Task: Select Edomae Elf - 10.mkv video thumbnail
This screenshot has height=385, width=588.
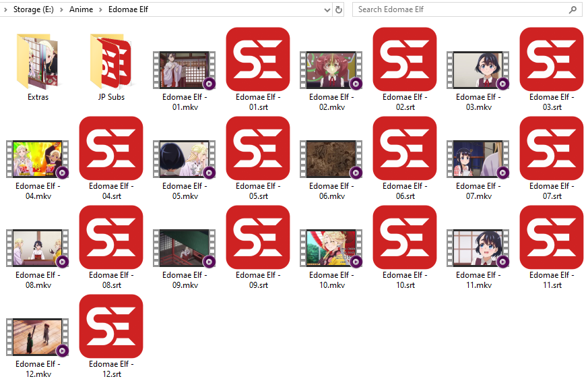Action: [331, 248]
